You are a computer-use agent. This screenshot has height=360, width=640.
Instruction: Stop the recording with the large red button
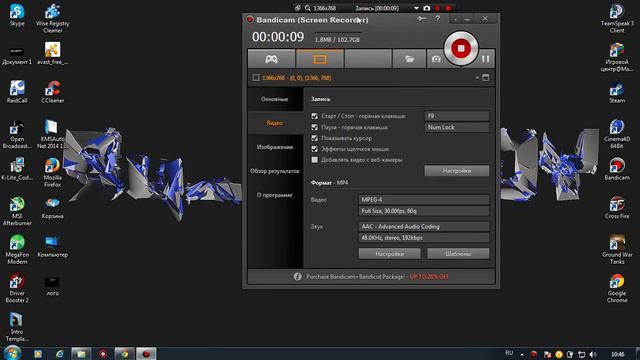461,49
